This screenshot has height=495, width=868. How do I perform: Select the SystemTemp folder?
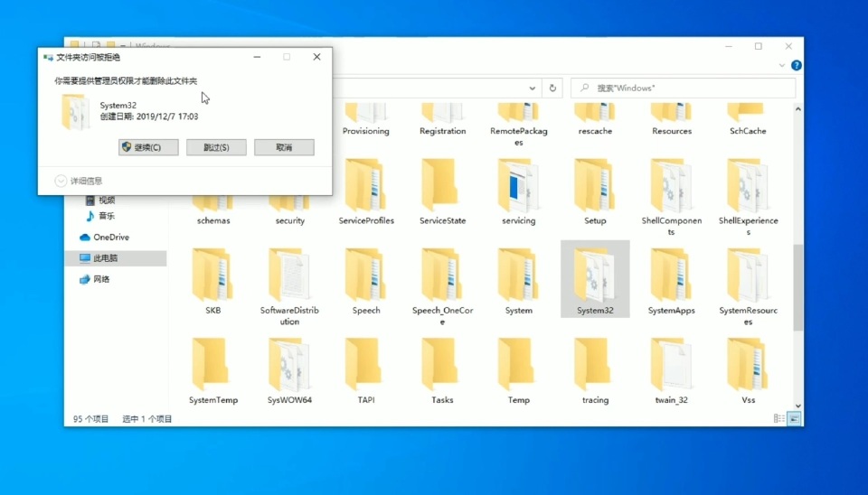(x=213, y=371)
